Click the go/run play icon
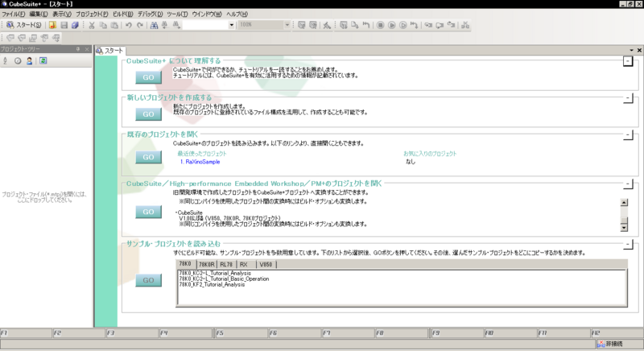Image resolution: width=644 pixels, height=351 pixels. coord(392,25)
